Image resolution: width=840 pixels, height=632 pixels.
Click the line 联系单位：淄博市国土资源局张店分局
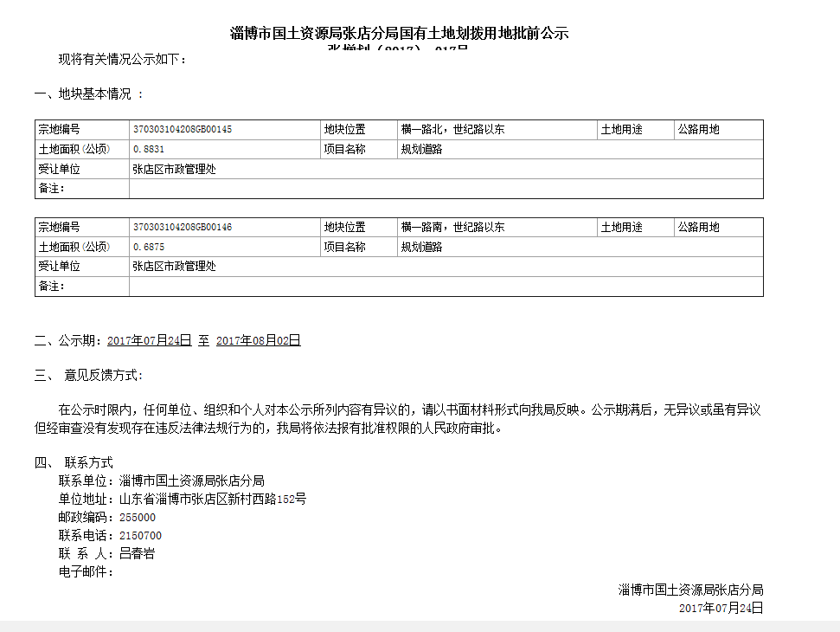(161, 480)
